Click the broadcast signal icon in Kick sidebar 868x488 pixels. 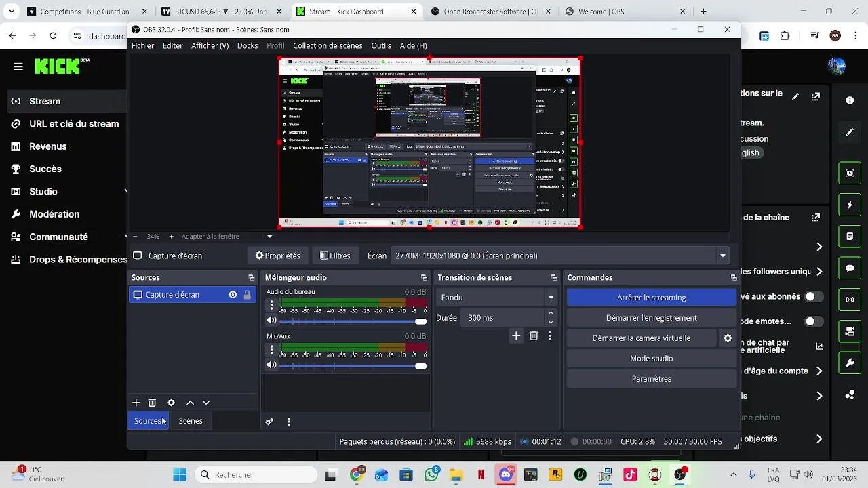(x=850, y=300)
